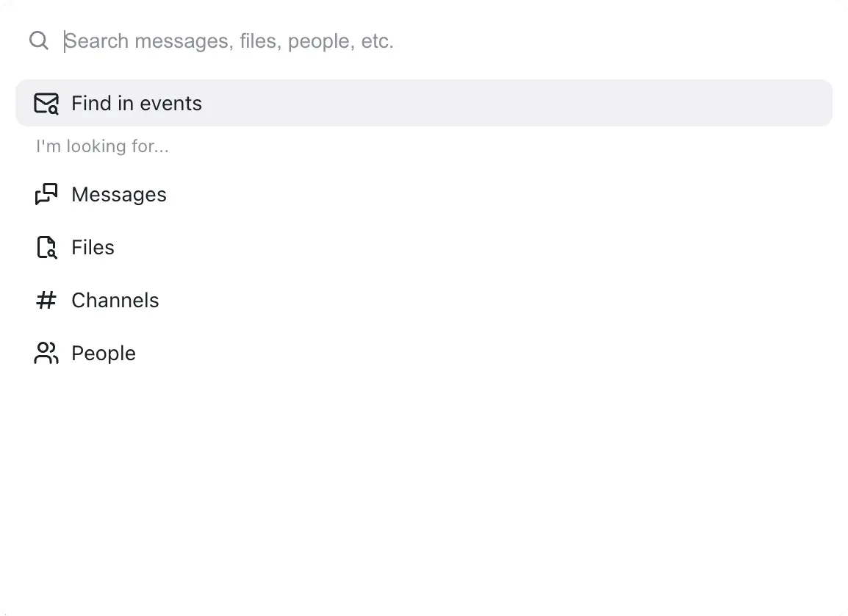The width and height of the screenshot is (848, 616).
Task: Open the Channels search filter
Action: point(115,300)
